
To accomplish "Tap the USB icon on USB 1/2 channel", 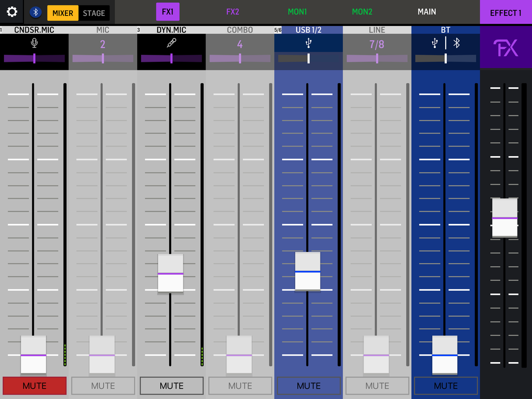I will [x=309, y=43].
